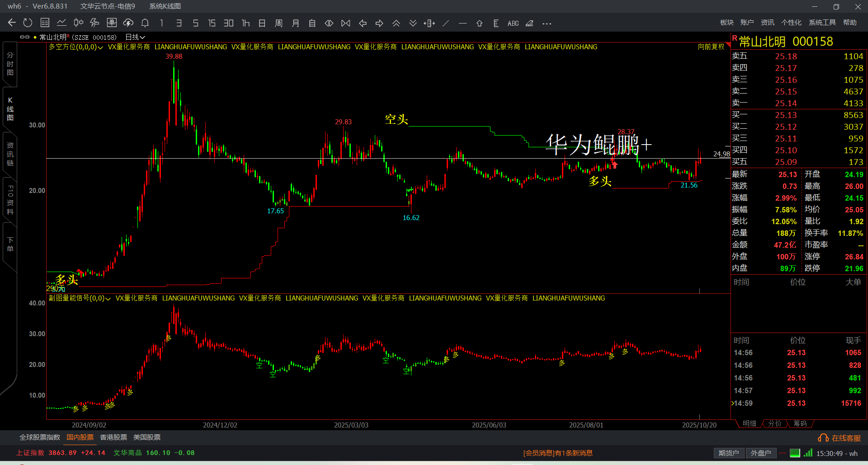Select the 1-minute period button

(x=161, y=23)
